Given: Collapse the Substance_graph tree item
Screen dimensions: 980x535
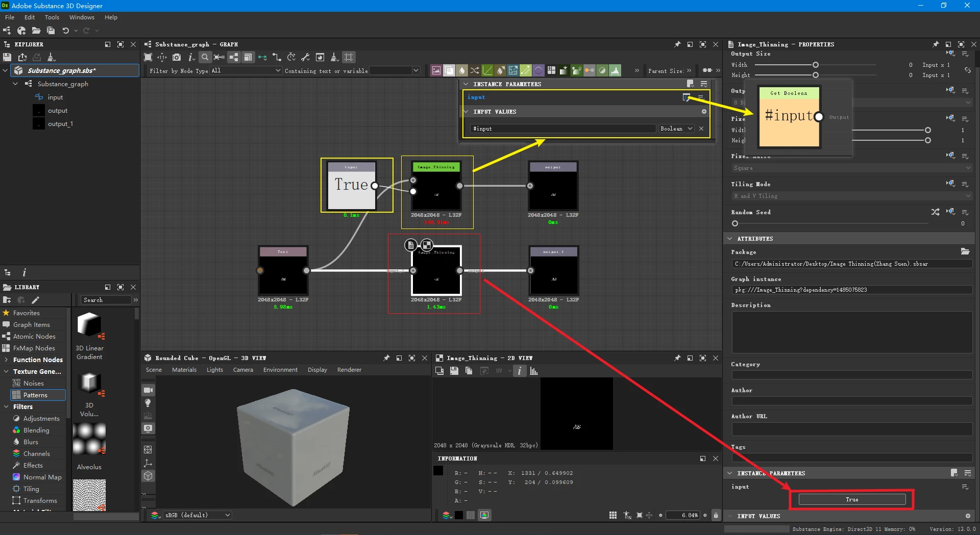Looking at the screenshot, I should 15,84.
